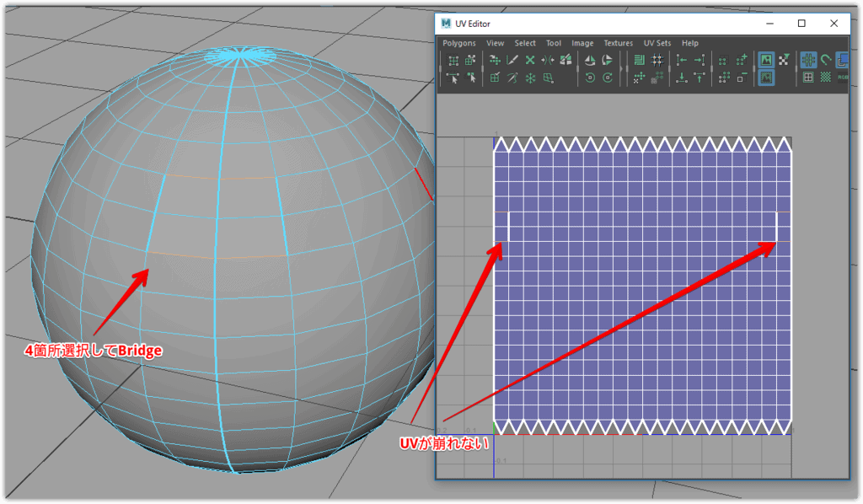This screenshot has width=863, height=504.
Task: Click the Align UVs to maximum U icon
Action: point(700,60)
